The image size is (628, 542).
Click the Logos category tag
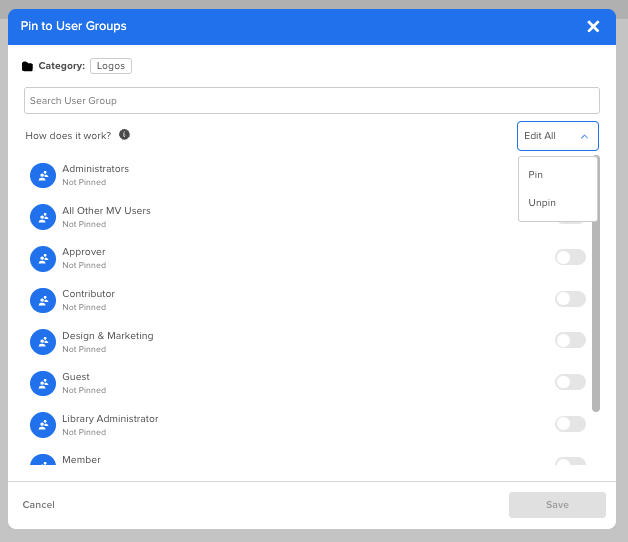111,66
